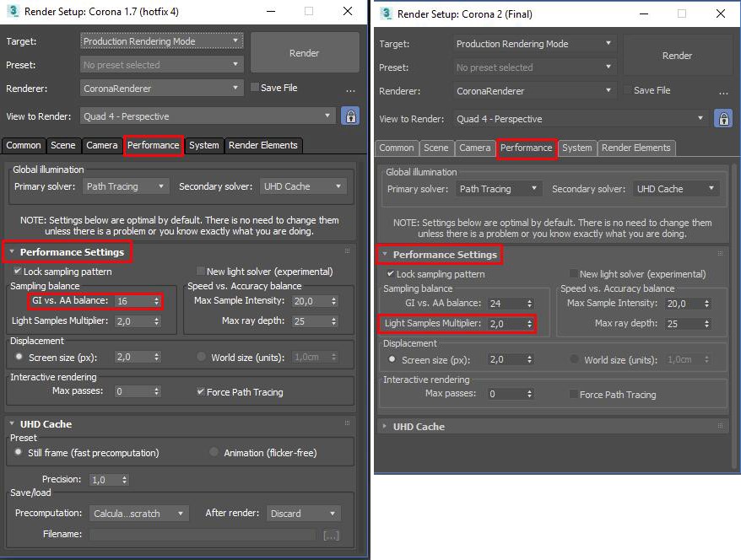Open Primary solver dropdown in Corona 1.7

(x=126, y=186)
